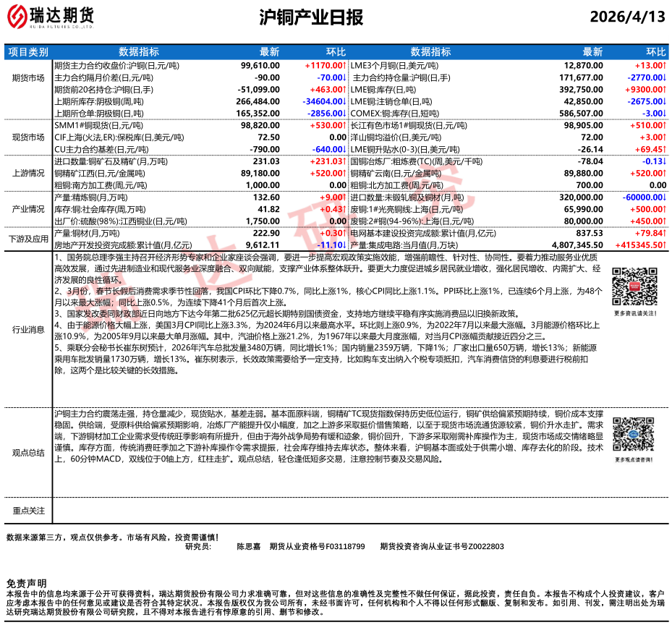Click the left 数据指标 column header
The height and width of the screenshot is (625, 672).
pyautogui.click(x=139, y=52)
